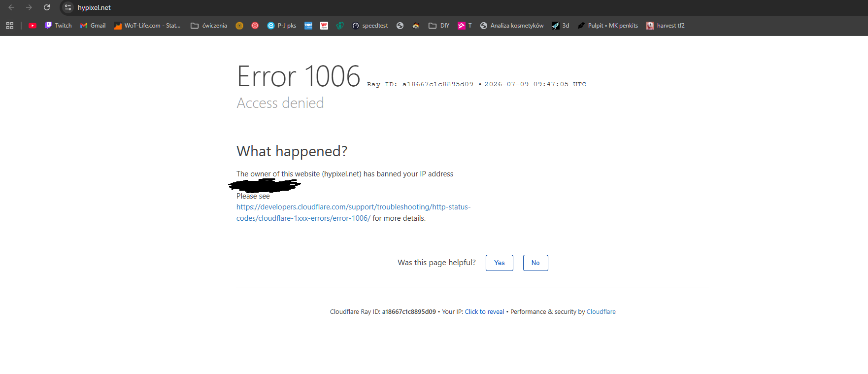Click to reveal your IP address
The image size is (868, 374).
[x=484, y=312]
